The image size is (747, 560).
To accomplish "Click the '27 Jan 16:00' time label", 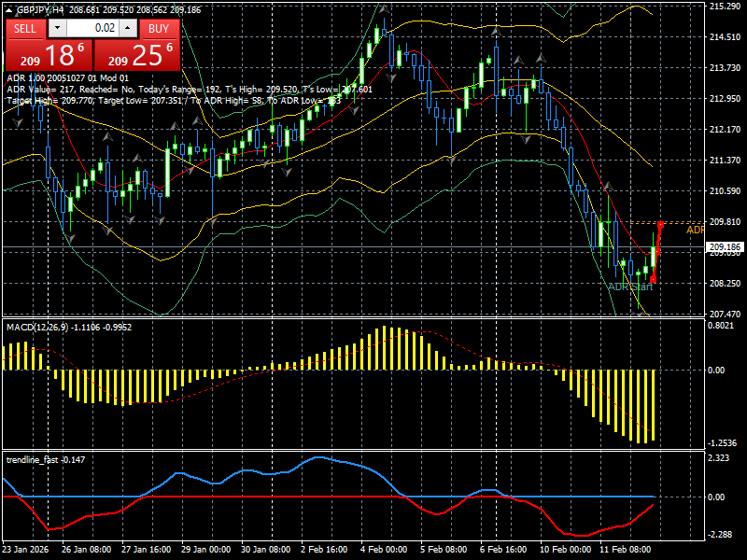I will pyautogui.click(x=147, y=550).
